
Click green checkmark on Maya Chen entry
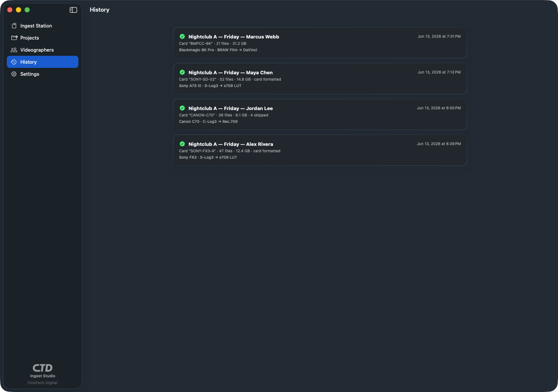[182, 72]
